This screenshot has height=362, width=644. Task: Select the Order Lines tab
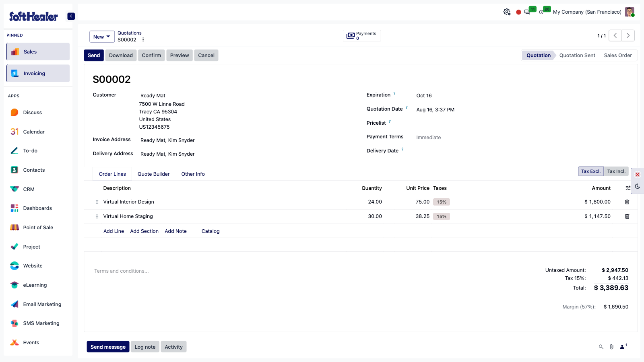[x=112, y=174]
